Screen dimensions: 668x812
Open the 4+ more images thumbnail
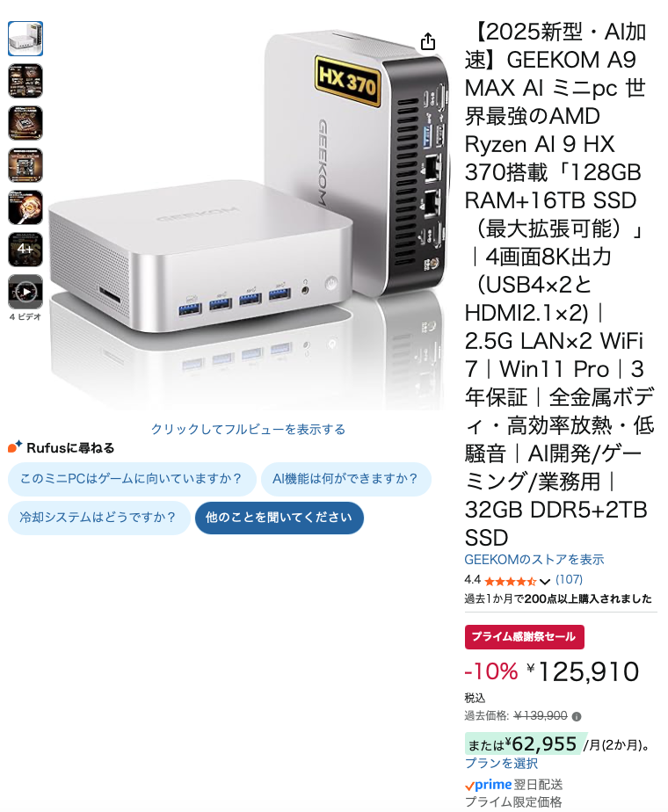[25, 250]
